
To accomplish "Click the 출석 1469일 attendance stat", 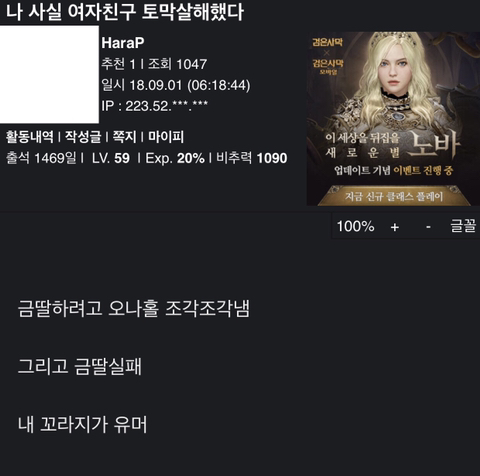I will (x=41, y=158).
